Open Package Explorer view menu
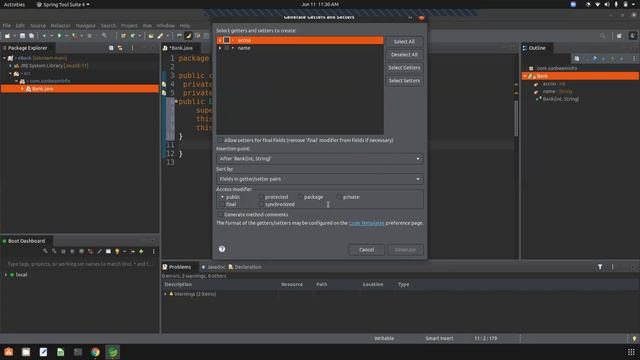The width and height of the screenshot is (640, 360). coord(132,48)
